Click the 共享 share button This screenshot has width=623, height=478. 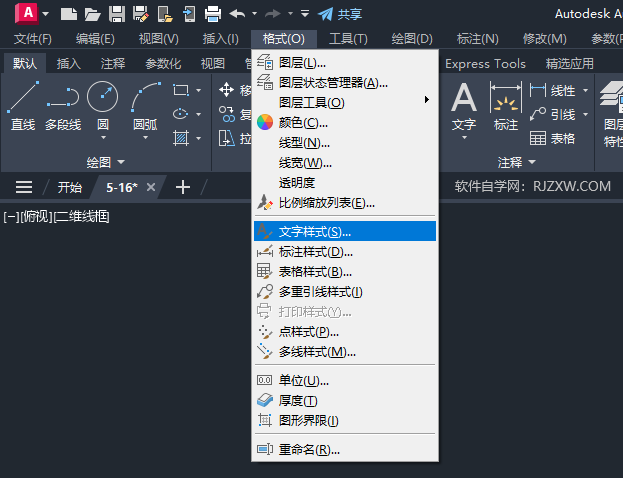pos(340,14)
